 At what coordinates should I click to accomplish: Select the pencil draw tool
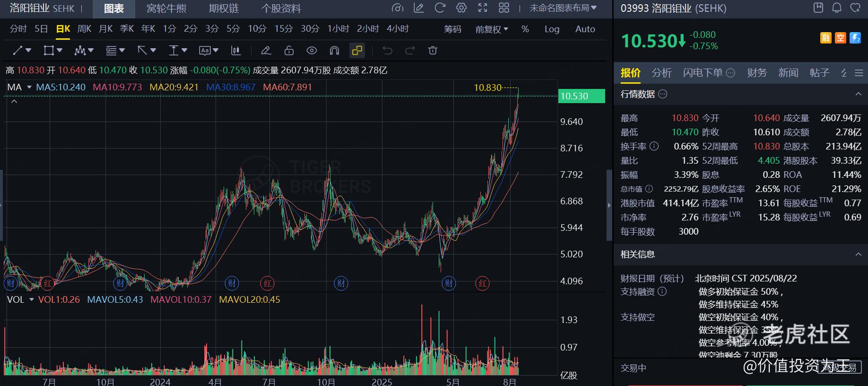[266, 51]
